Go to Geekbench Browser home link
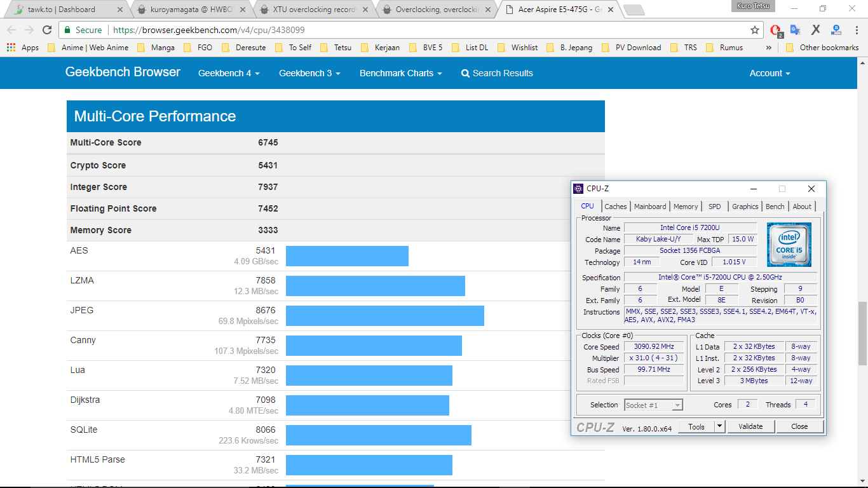Viewport: 868px width, 488px height. (123, 72)
